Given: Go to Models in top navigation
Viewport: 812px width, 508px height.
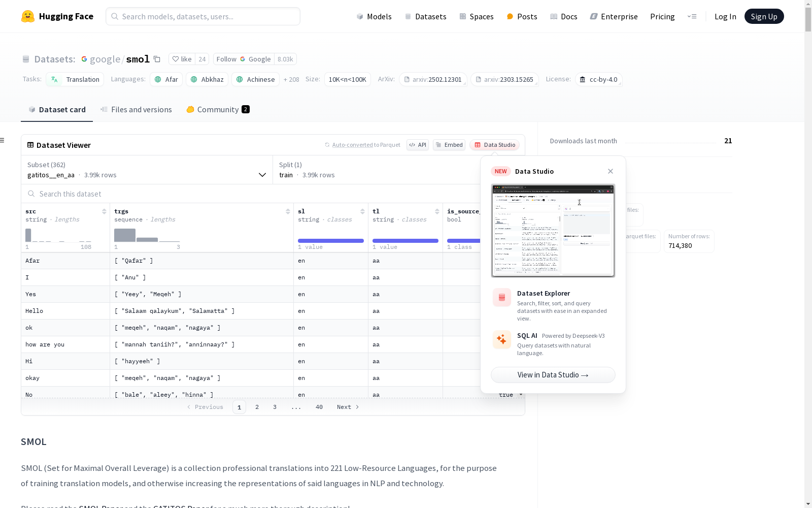Looking at the screenshot, I should [374, 16].
